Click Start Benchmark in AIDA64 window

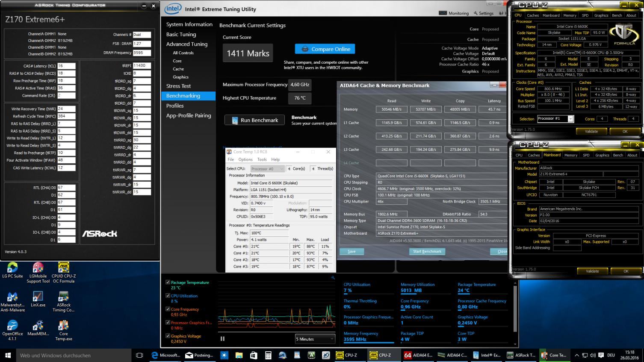[427, 251]
